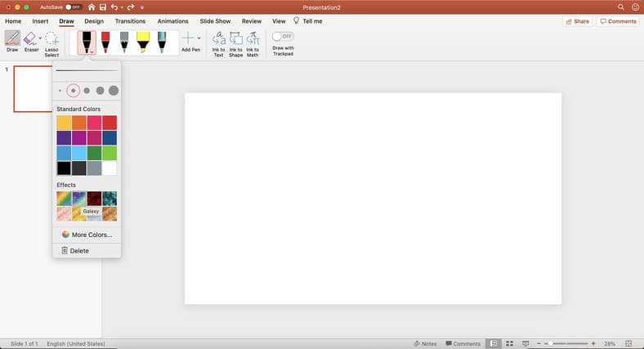
Task: Open Notes in the status bar
Action: pyautogui.click(x=426, y=343)
